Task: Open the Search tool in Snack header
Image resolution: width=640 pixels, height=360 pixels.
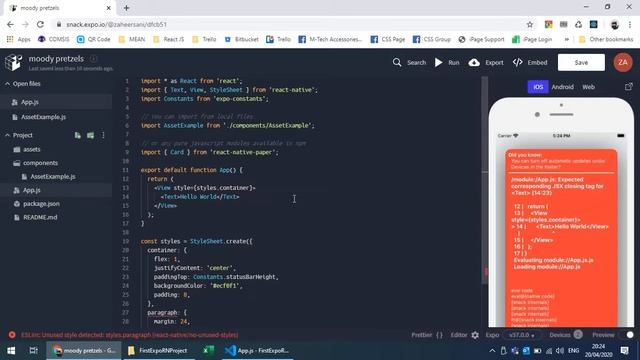Action: (409, 62)
